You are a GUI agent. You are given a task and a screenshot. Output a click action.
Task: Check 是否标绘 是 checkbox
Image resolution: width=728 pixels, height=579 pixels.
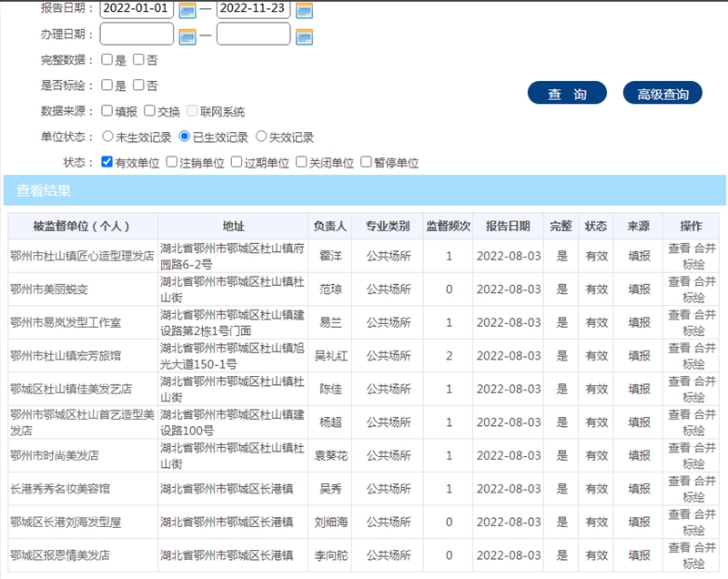106,85
